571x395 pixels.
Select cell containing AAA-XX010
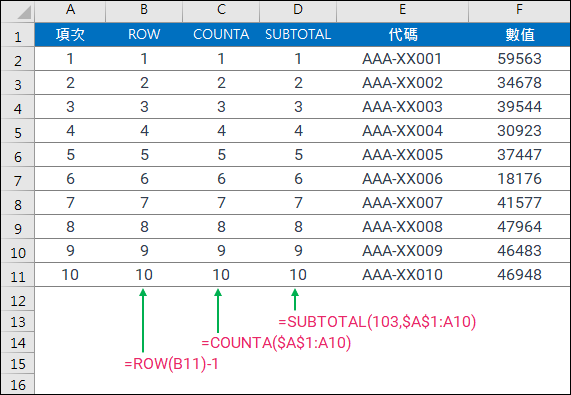(x=402, y=275)
